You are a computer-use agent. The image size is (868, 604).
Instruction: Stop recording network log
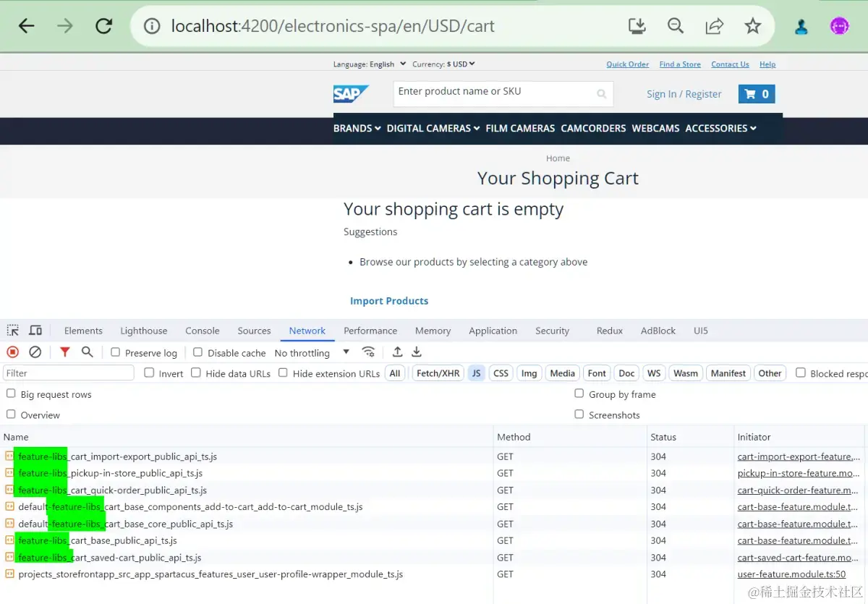click(13, 352)
